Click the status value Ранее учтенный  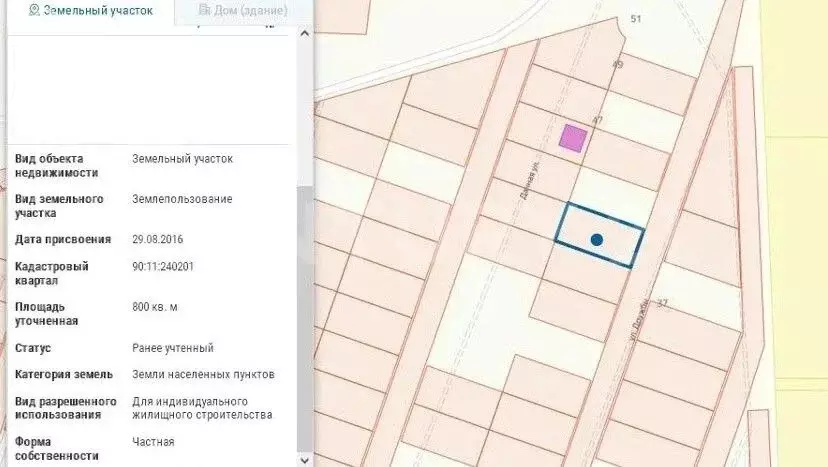pyautogui.click(x=173, y=348)
